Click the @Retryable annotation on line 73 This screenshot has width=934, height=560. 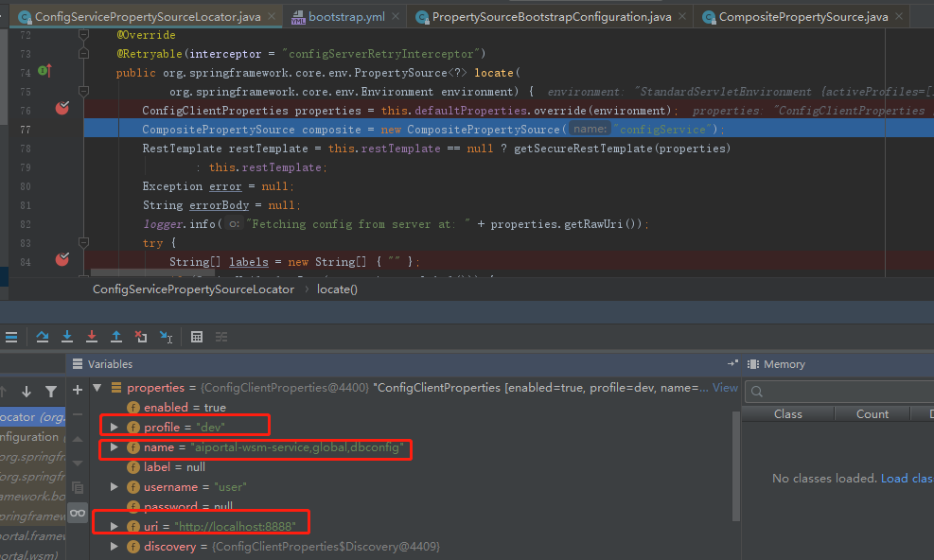(x=150, y=54)
